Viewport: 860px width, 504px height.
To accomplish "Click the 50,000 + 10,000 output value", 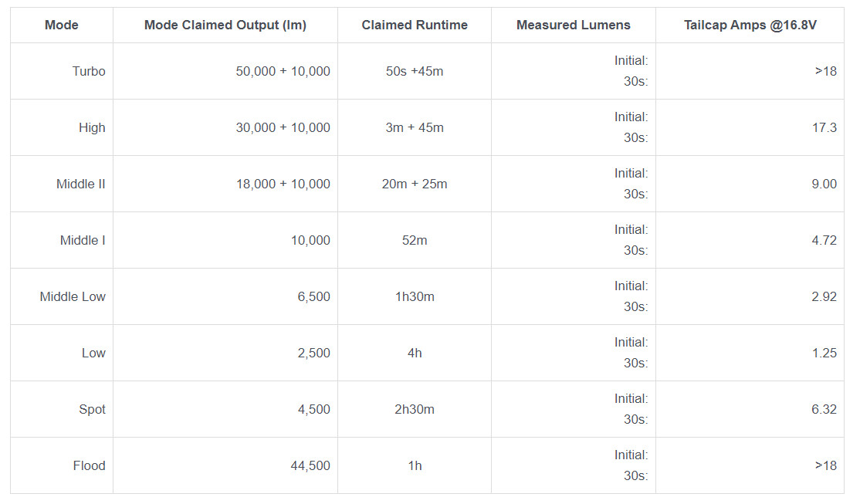I will tap(283, 71).
